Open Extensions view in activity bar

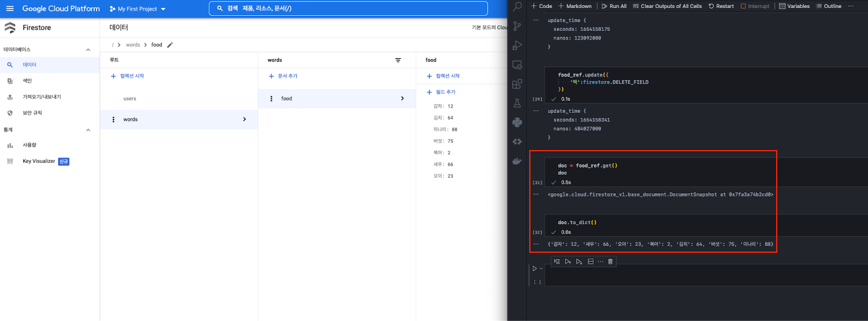[517, 84]
